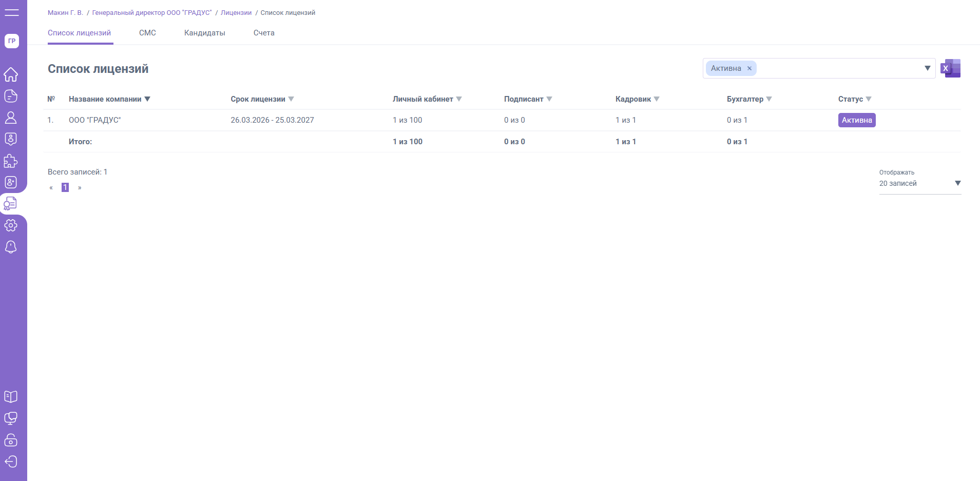Switch to the 'СМС' tab
980x481 pixels.
coord(147,33)
